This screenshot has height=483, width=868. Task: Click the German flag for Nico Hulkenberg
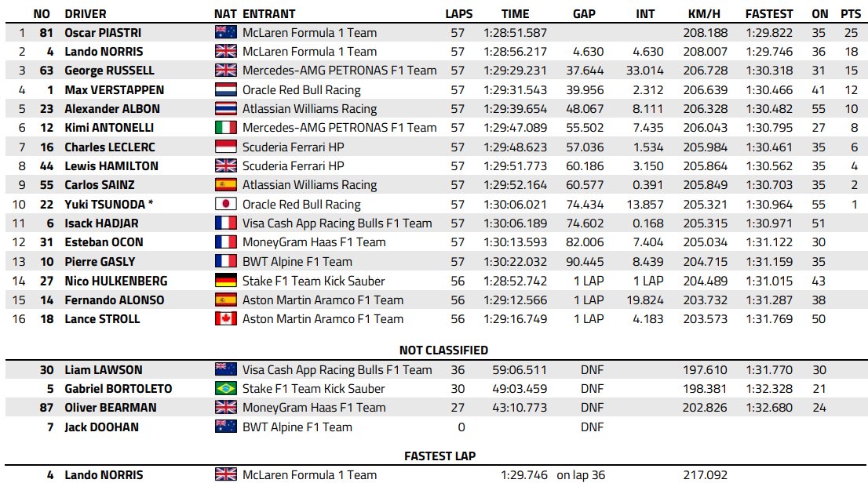[225, 281]
